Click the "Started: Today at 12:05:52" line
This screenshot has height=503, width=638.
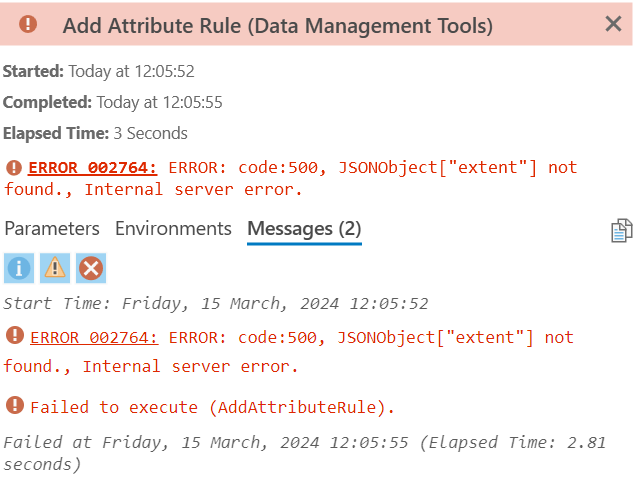point(98,72)
